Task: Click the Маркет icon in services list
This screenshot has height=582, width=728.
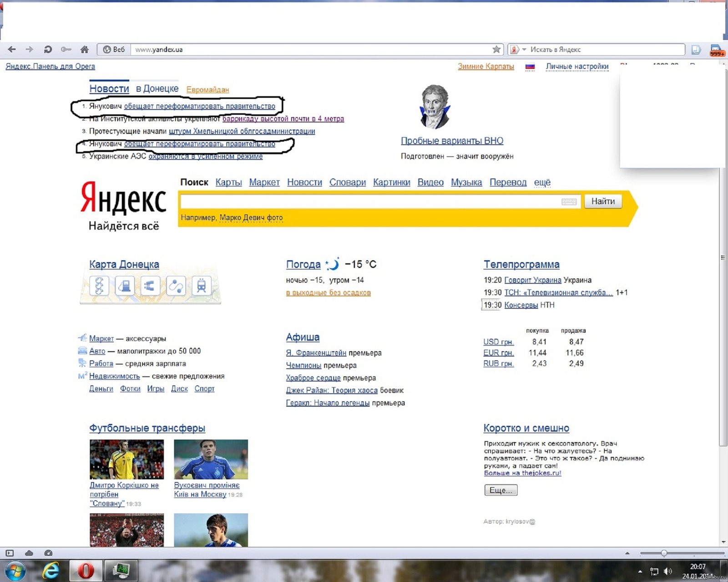Action: 82,338
